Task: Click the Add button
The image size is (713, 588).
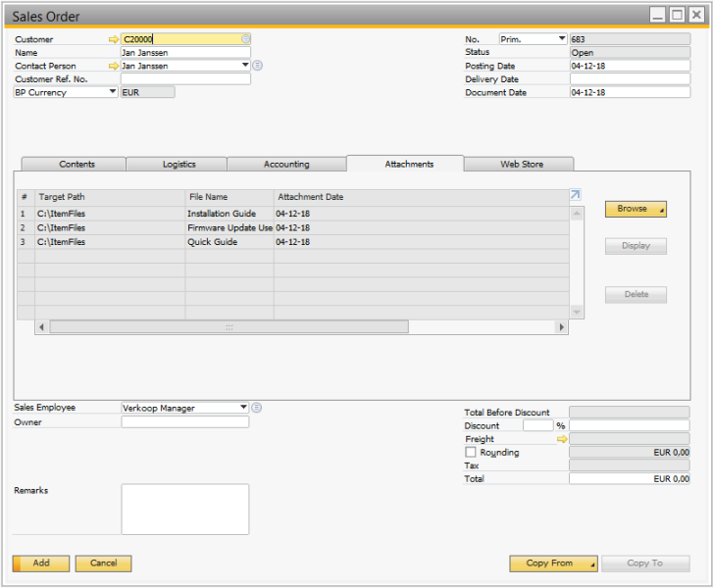Action: point(41,563)
